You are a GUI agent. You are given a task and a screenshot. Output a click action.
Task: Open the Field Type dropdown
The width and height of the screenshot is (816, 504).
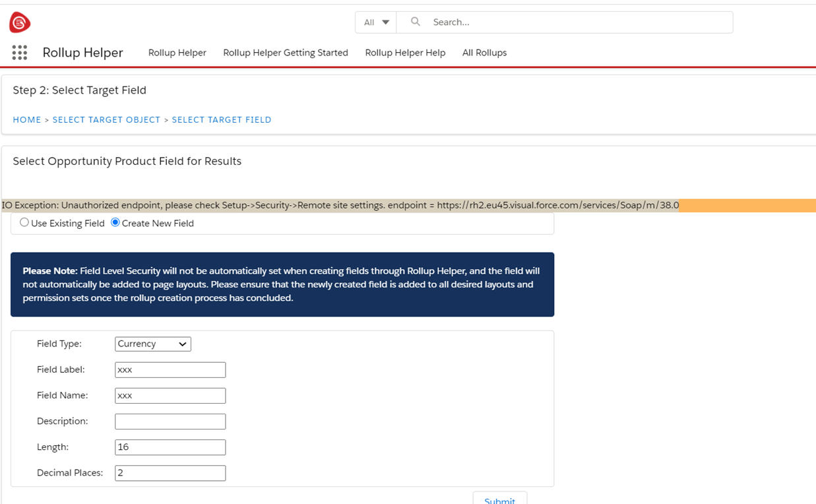(x=152, y=344)
